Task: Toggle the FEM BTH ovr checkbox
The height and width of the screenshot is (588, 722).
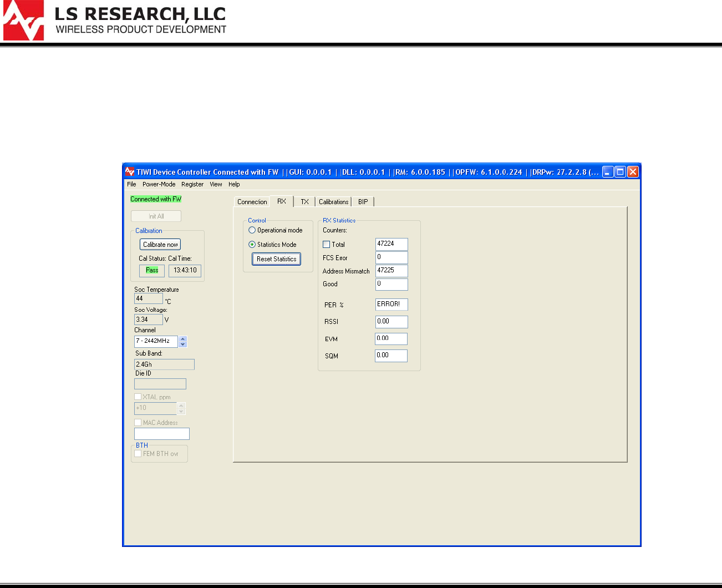Action: click(x=138, y=453)
